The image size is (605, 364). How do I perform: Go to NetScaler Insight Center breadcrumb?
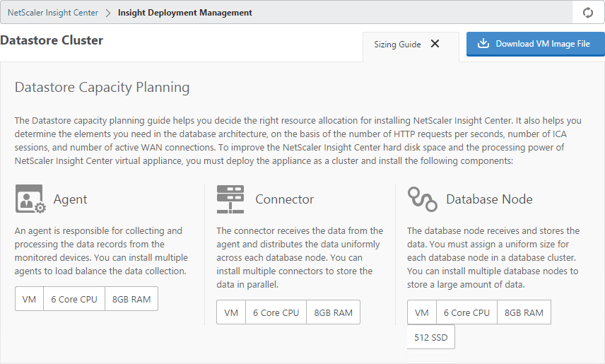tap(53, 13)
